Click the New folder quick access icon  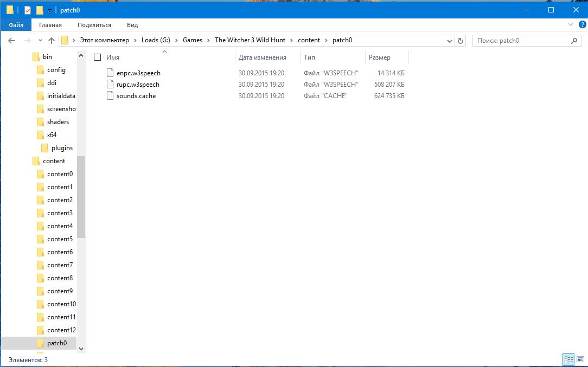[x=40, y=10]
